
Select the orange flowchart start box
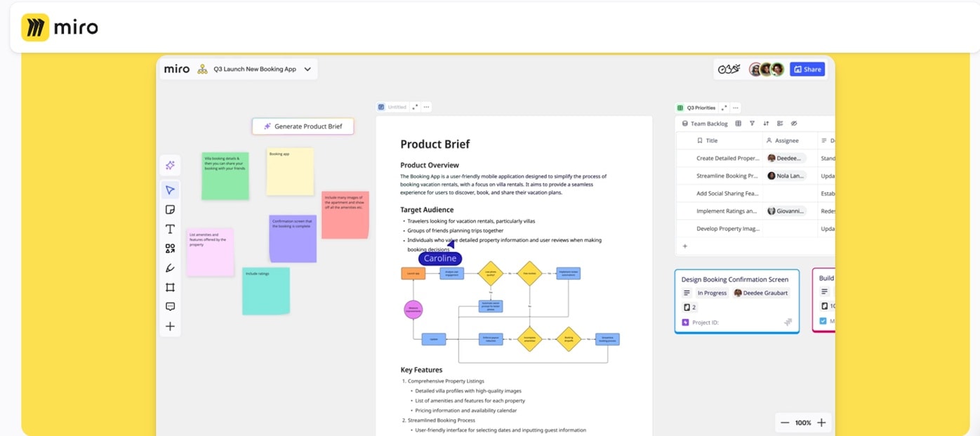[x=413, y=273]
